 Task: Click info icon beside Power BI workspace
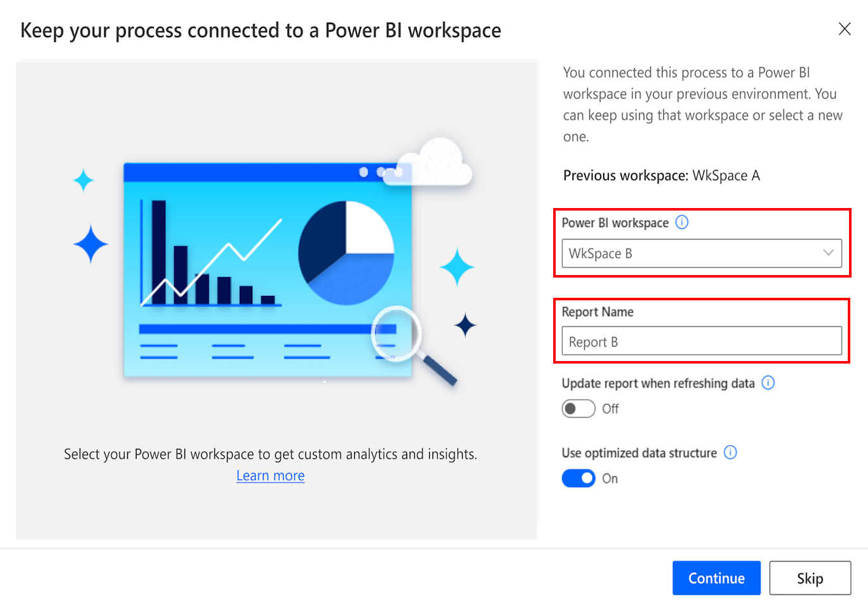click(682, 223)
